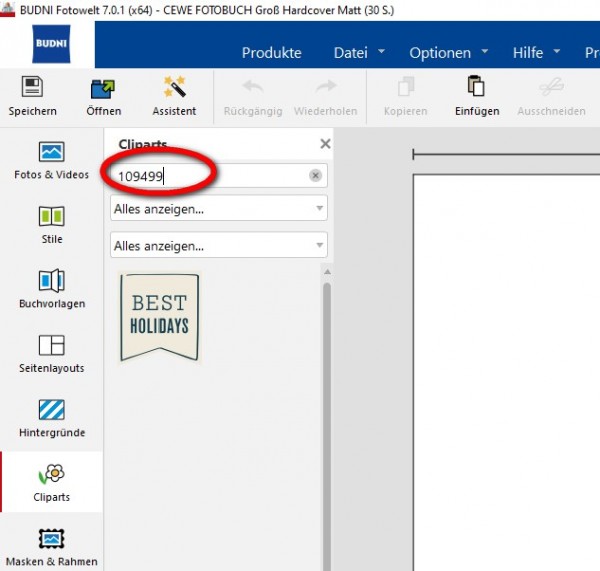This screenshot has height=571, width=600.
Task: Close the Cliparts panel
Action: 325,144
